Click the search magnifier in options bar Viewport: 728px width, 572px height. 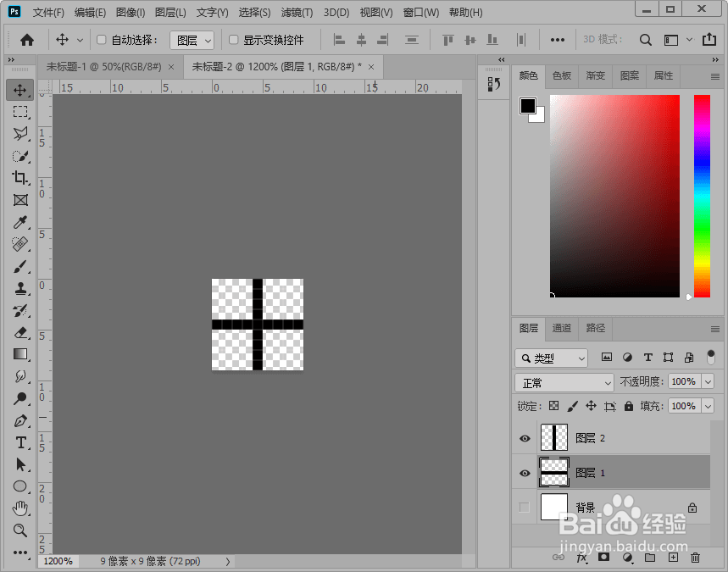pyautogui.click(x=645, y=40)
